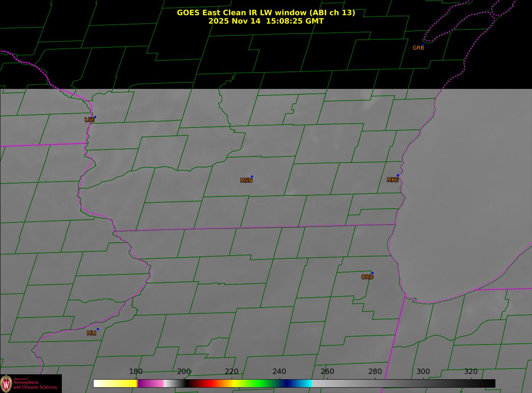
Task: Select the ORD station blue dot marker
Action: click(372, 273)
